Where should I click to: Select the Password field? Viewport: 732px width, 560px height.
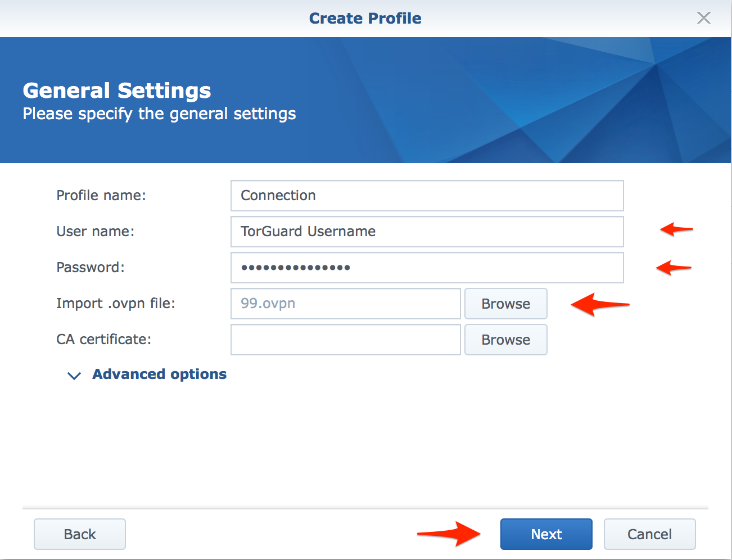click(427, 268)
